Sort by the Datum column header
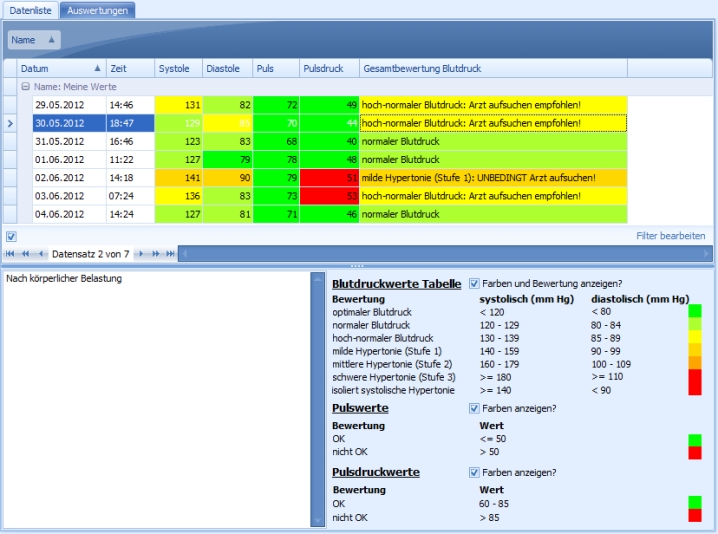This screenshot has width=718, height=534. pyautogui.click(x=60, y=69)
